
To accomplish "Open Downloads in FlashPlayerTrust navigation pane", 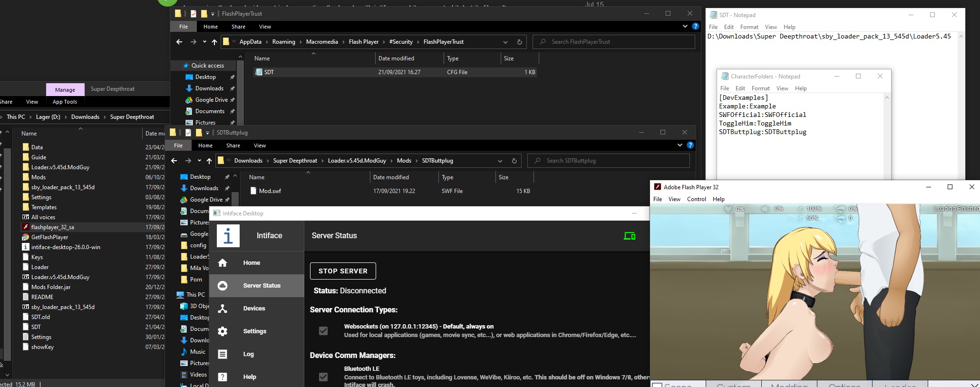I will [x=209, y=88].
